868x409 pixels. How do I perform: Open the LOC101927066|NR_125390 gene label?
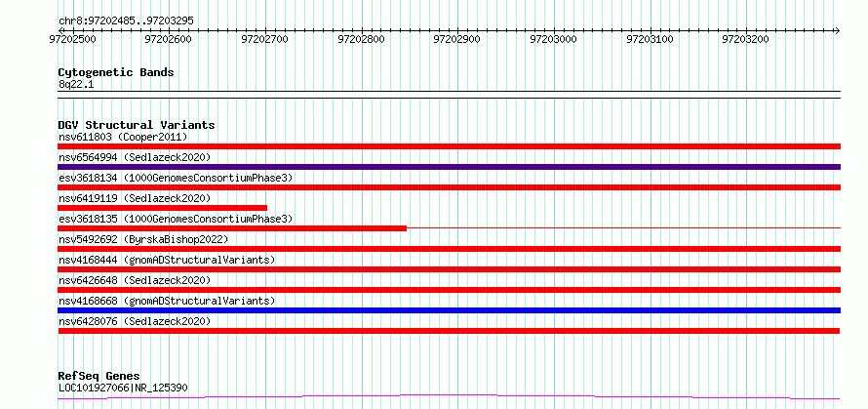point(123,388)
